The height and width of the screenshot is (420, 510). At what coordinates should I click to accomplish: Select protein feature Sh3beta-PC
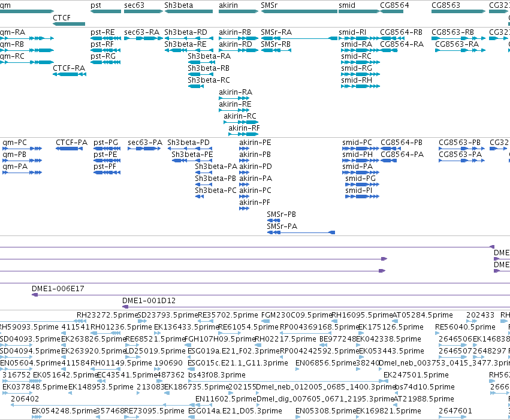(200, 197)
